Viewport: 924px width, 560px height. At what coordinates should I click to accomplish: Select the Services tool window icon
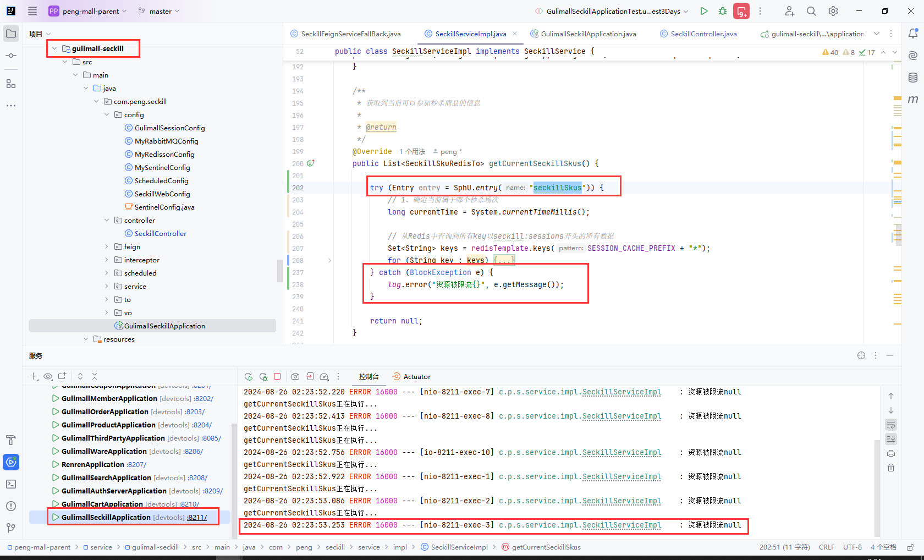click(x=11, y=462)
